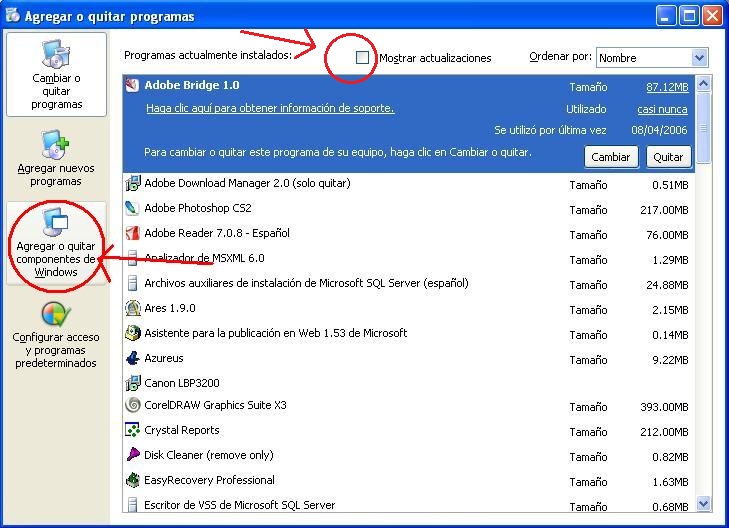The width and height of the screenshot is (729, 528).
Task: Click the program list scrollbar thumb
Action: coord(703,128)
